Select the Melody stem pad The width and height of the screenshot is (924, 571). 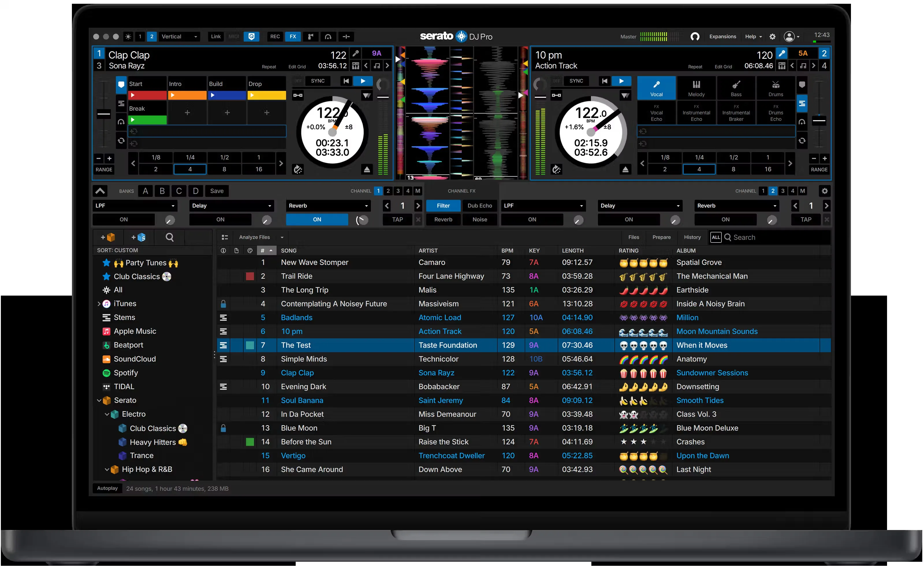point(696,88)
